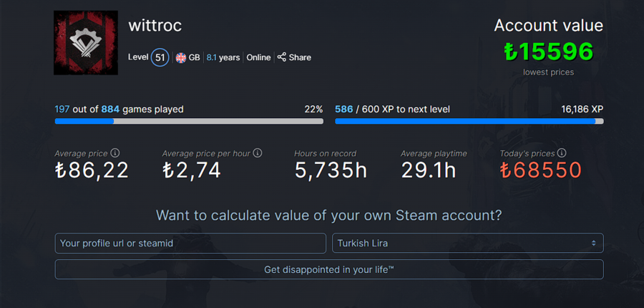Click the Share link
Viewport: 644px width, 308px height.
[x=300, y=57]
